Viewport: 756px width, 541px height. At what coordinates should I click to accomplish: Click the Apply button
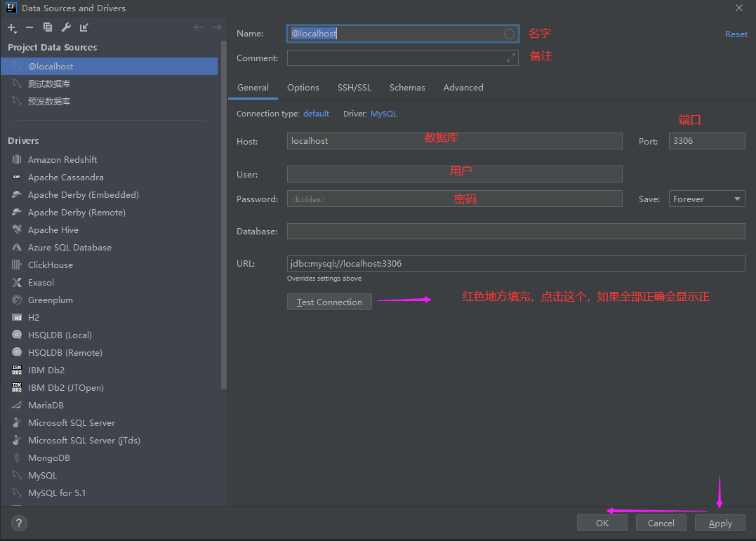[720, 523]
